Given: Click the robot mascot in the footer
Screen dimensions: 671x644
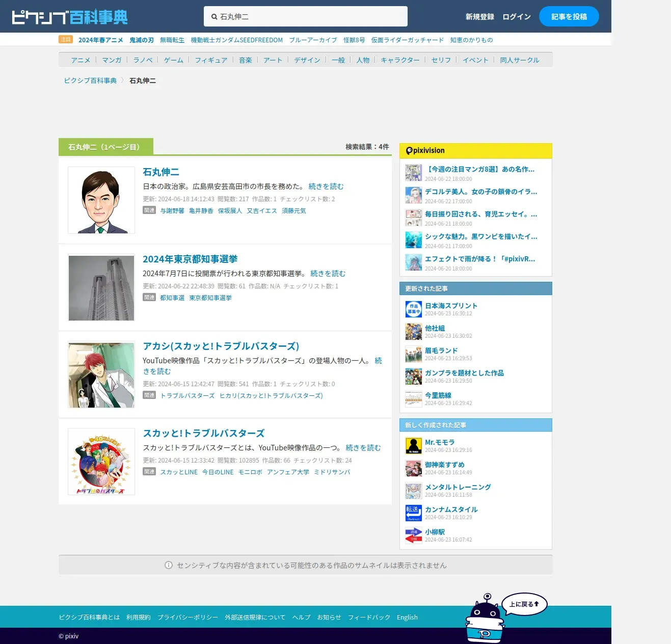Looking at the screenshot, I should [485, 618].
